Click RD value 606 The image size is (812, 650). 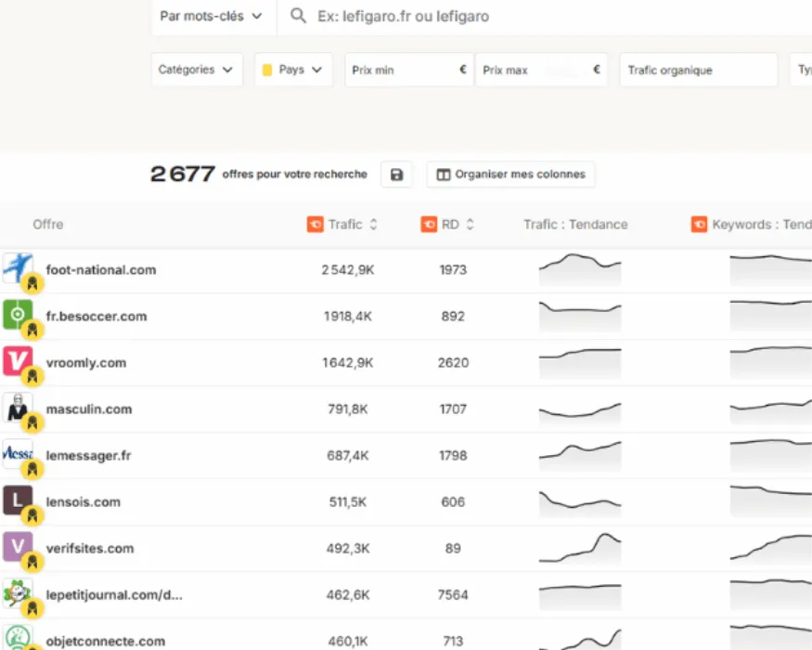tap(453, 501)
